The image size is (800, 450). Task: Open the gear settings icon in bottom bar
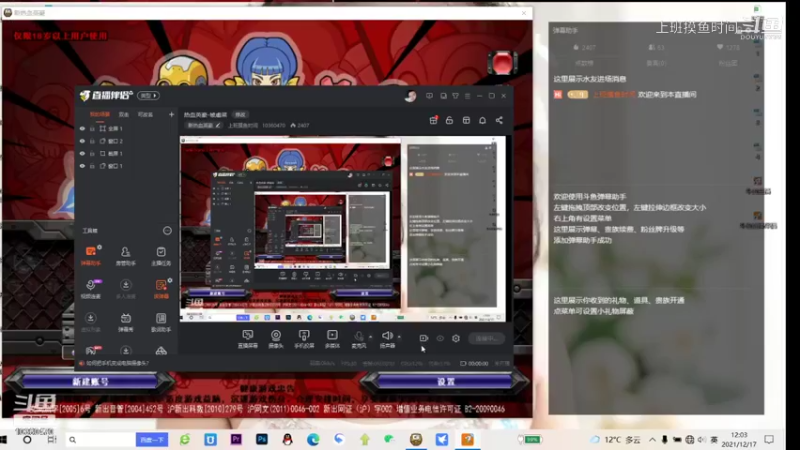[x=456, y=338]
